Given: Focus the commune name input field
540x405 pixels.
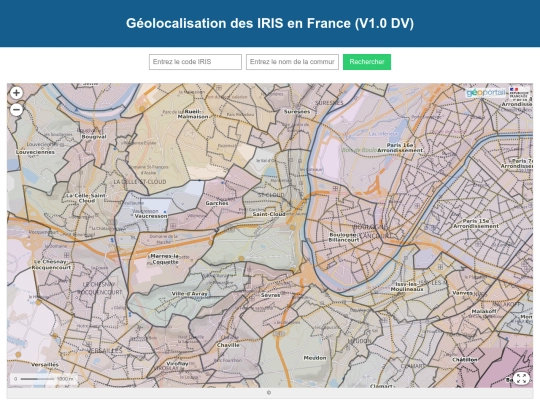Looking at the screenshot, I should (292, 62).
